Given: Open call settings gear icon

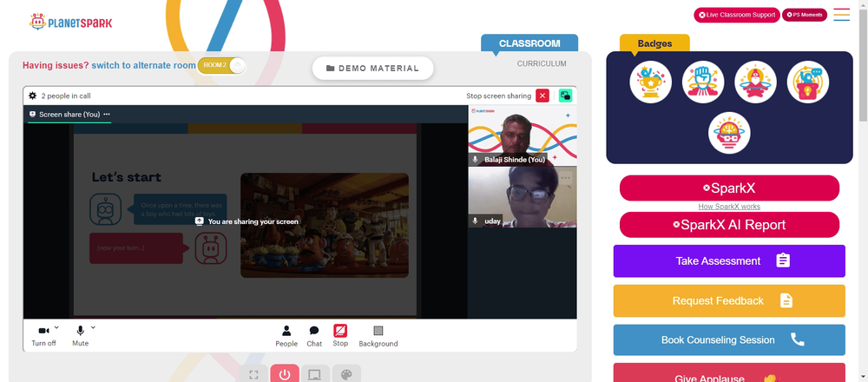Looking at the screenshot, I should tap(33, 95).
